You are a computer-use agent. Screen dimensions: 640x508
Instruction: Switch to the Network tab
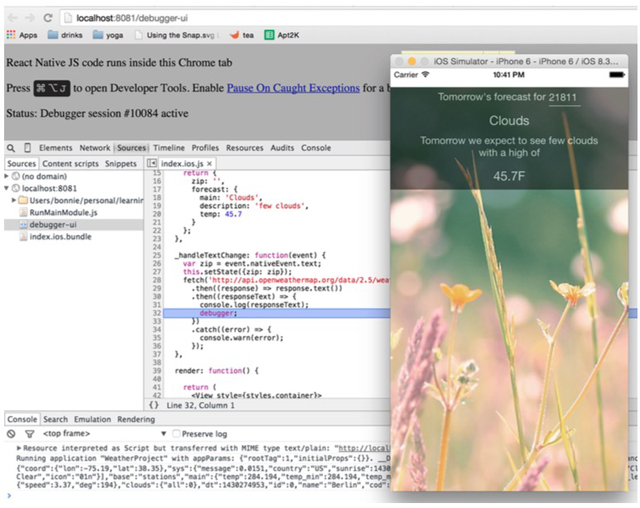tap(95, 148)
